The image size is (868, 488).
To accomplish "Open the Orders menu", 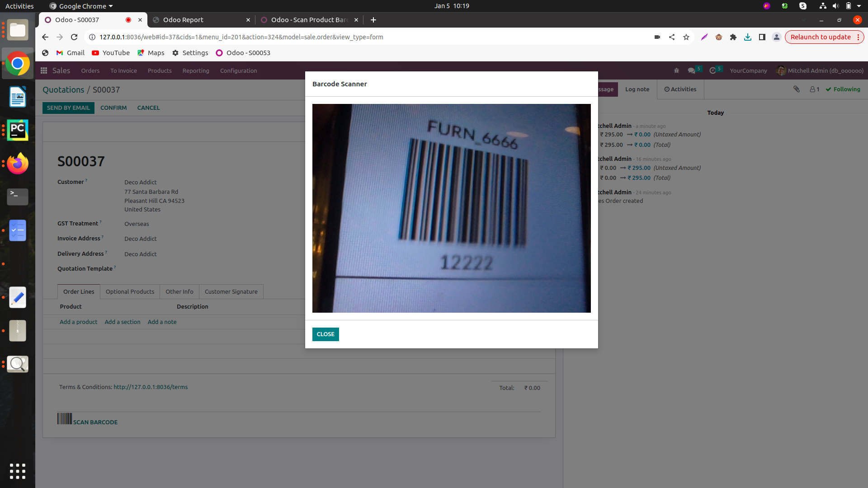I will [x=90, y=71].
